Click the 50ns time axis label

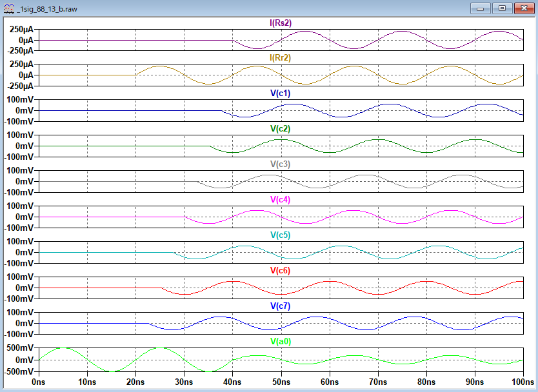tap(281, 382)
